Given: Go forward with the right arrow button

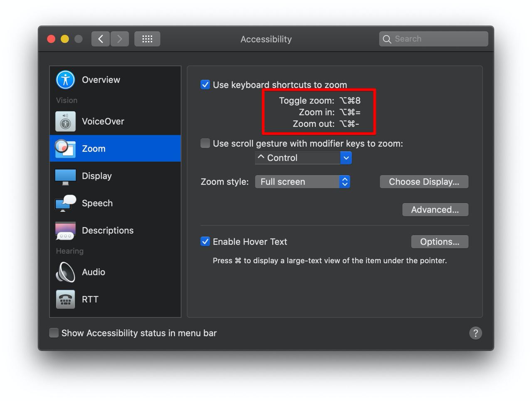Looking at the screenshot, I should click(x=120, y=39).
